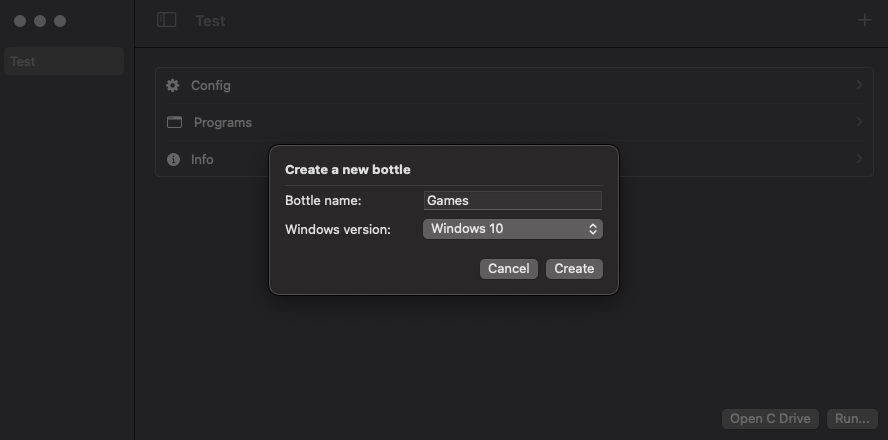Open the Info row label
The height and width of the screenshot is (440, 888).
click(202, 160)
